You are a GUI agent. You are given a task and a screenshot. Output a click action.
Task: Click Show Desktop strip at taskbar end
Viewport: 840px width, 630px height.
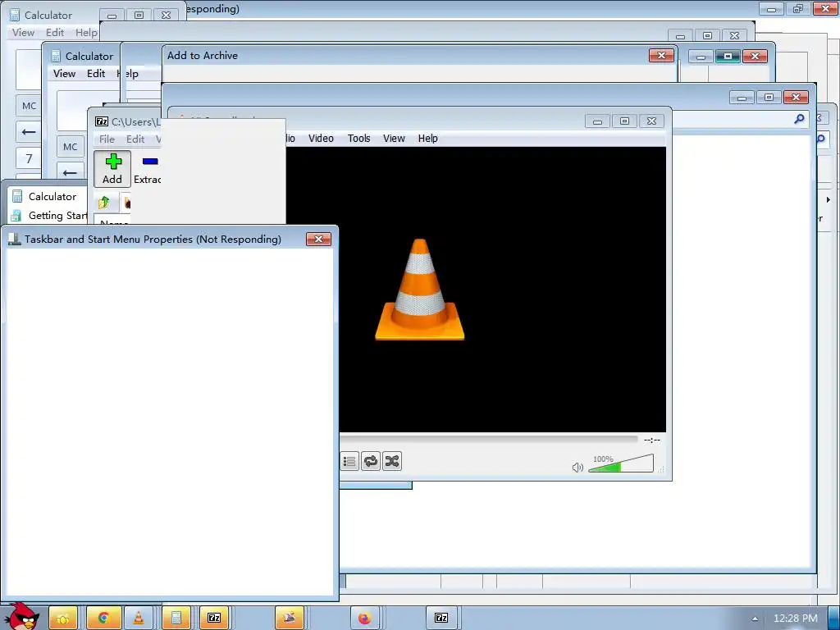coord(834,619)
